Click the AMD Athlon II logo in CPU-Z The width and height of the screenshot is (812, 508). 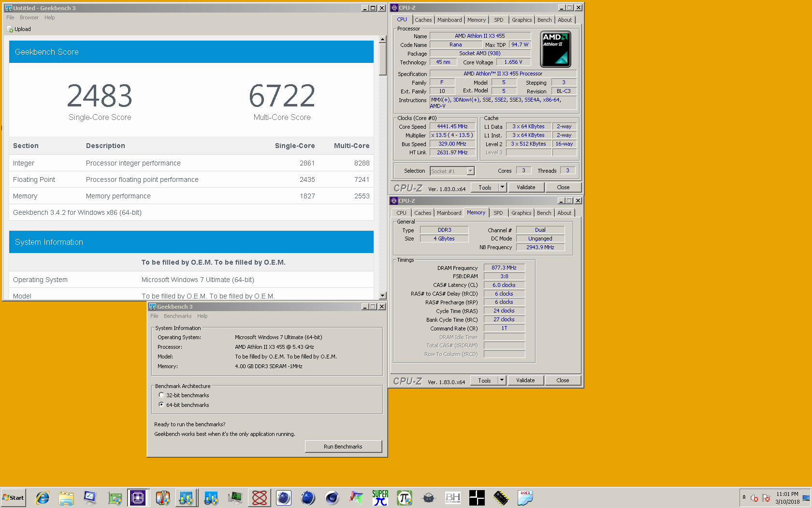point(555,49)
